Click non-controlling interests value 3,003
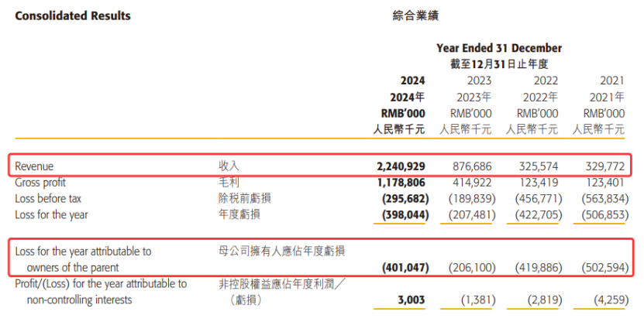The image size is (644, 322). click(412, 300)
